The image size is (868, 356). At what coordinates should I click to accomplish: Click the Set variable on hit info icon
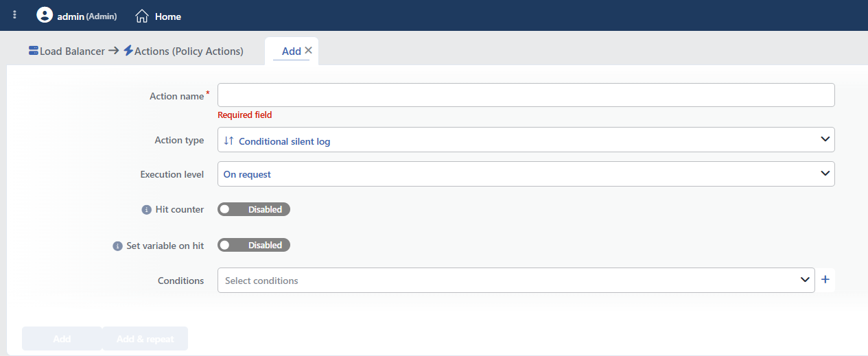(x=117, y=246)
